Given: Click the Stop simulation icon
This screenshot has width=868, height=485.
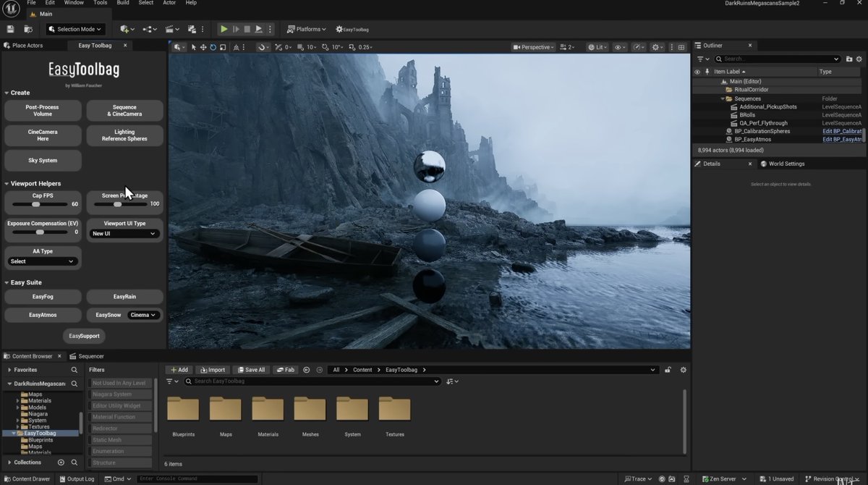Looking at the screenshot, I should 247,29.
